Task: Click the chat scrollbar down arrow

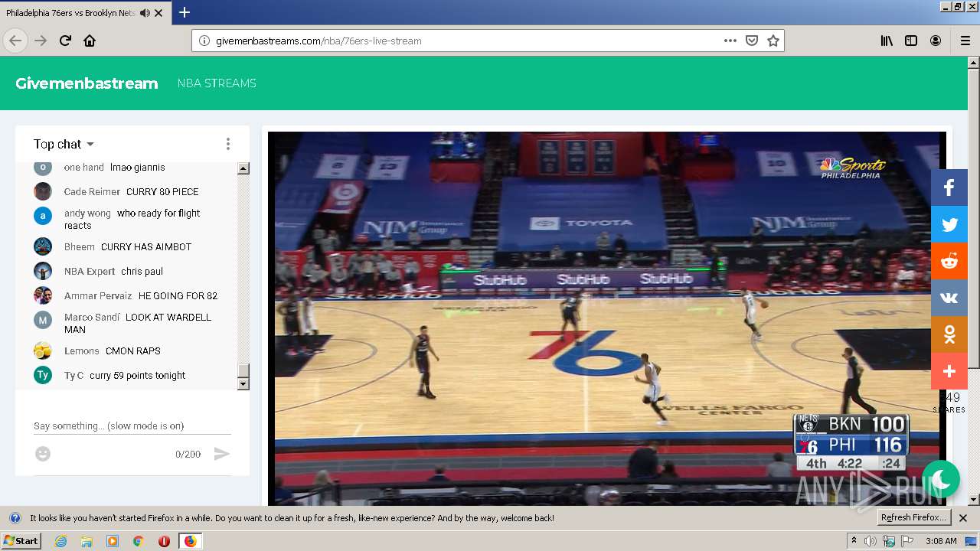Action: tap(243, 384)
